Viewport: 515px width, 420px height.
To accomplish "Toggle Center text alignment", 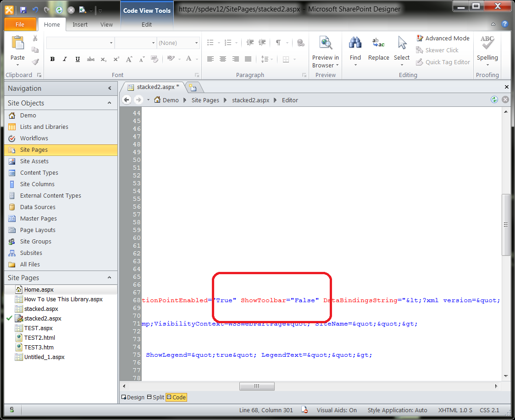I will pyautogui.click(x=223, y=59).
